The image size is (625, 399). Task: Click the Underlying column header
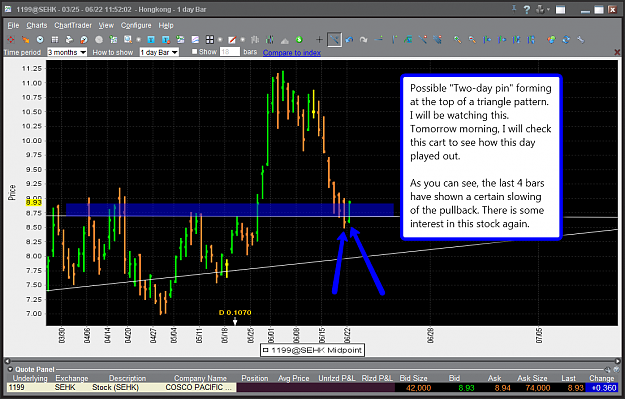coord(30,378)
